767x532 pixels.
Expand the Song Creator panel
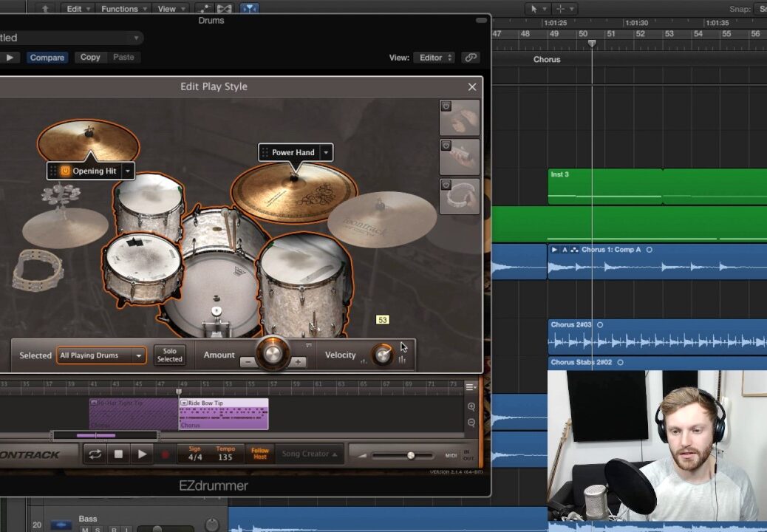[x=309, y=454]
